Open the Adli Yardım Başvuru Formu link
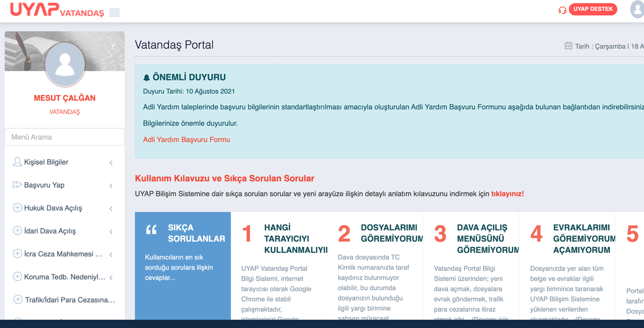 (x=187, y=139)
